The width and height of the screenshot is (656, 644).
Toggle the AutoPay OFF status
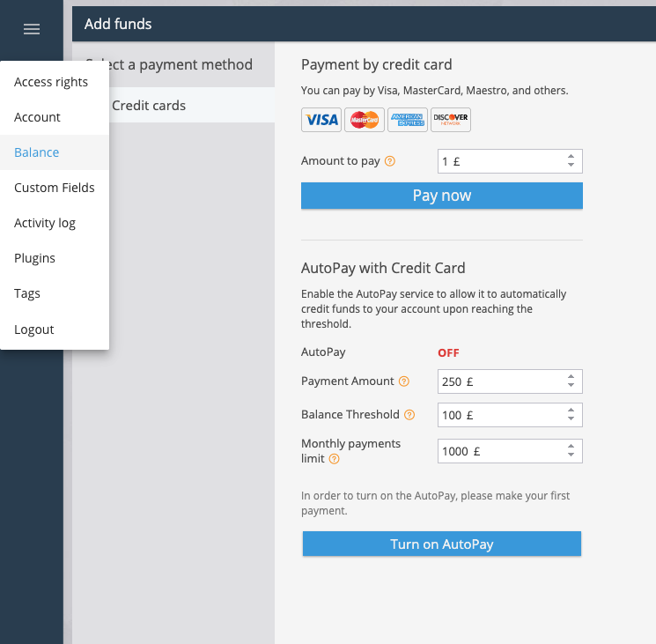[448, 352]
